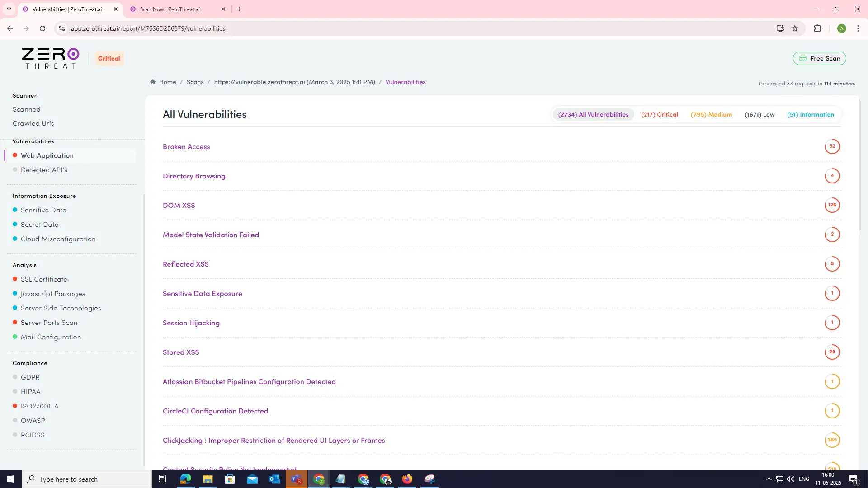View site information icon in address bar
868x488 pixels.
coord(62,28)
